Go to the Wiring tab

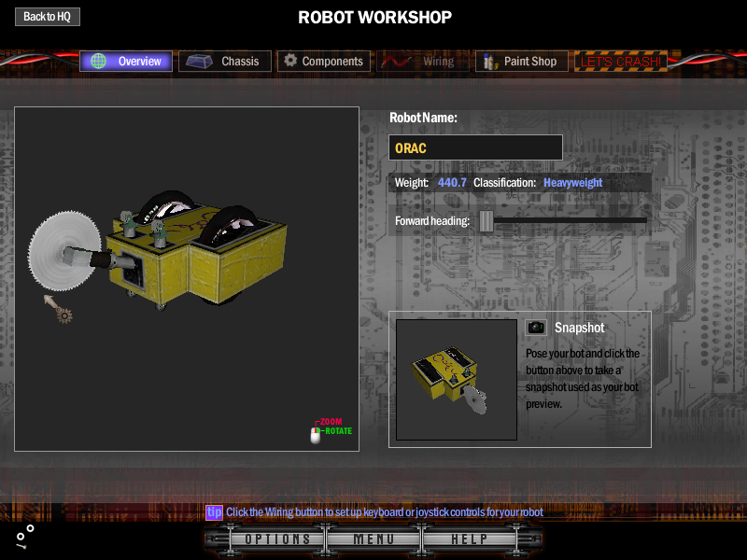423,61
